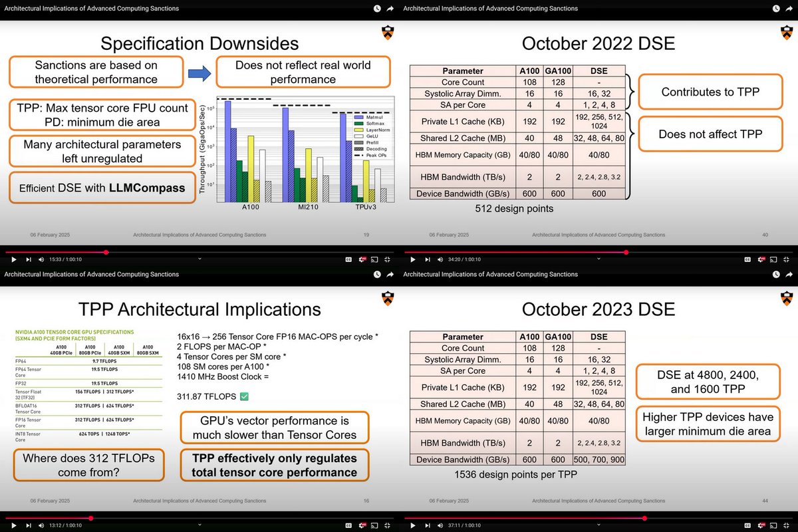Viewport: 798px width, 532px height.
Task: Play the video paused at 37:11
Action: pos(412,525)
